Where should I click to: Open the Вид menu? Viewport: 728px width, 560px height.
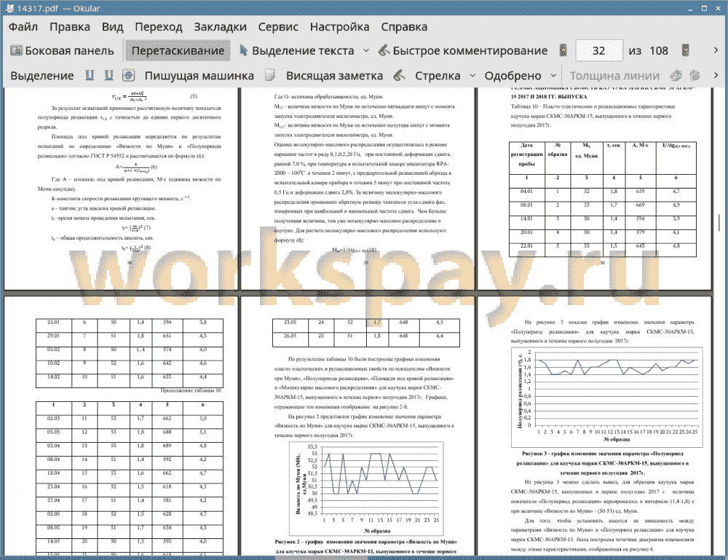tap(112, 27)
